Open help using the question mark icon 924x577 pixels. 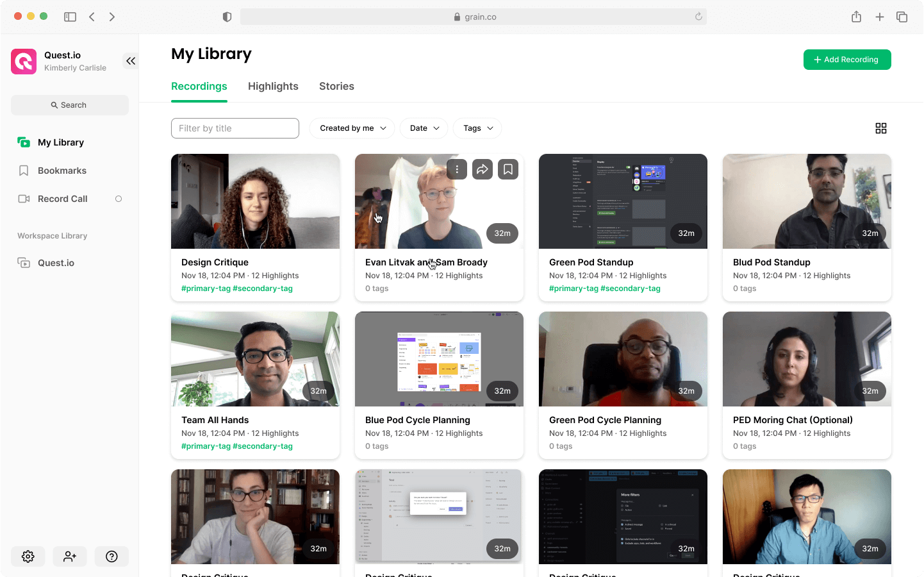tap(111, 556)
